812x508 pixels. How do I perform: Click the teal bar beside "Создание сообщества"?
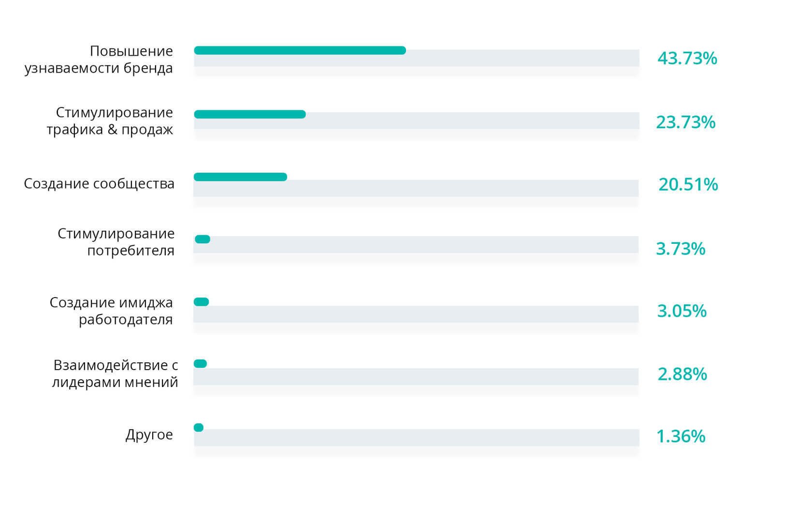click(240, 177)
